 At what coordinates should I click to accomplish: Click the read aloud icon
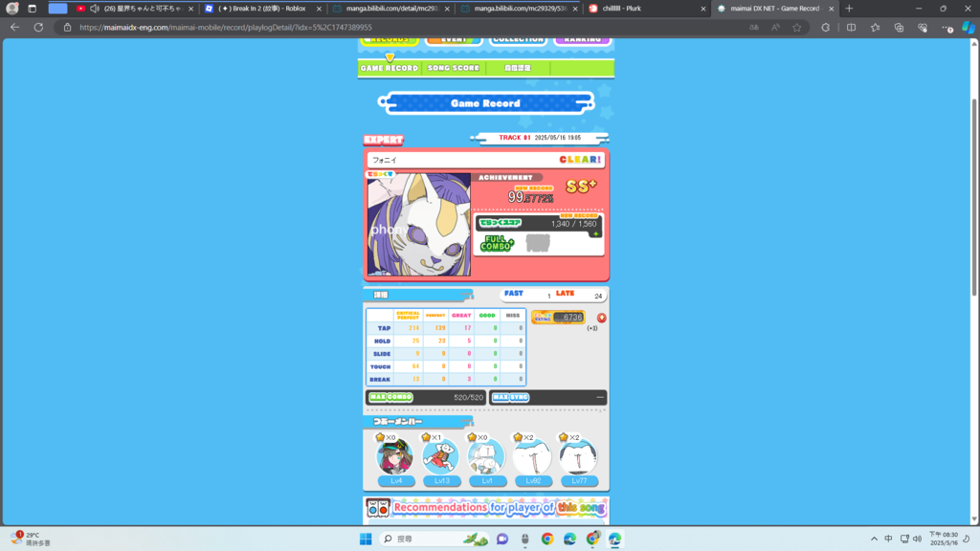tap(775, 28)
